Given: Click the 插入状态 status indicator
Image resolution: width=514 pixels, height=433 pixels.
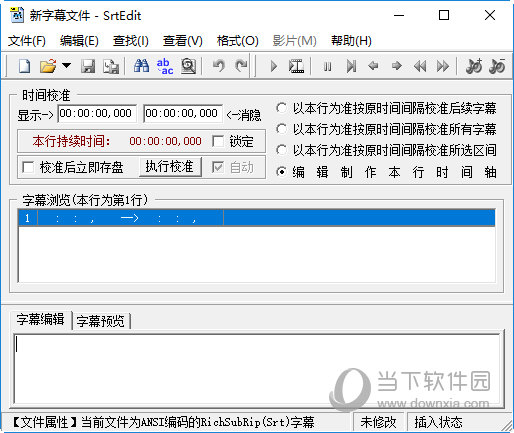Looking at the screenshot, I should pyautogui.click(x=438, y=422).
